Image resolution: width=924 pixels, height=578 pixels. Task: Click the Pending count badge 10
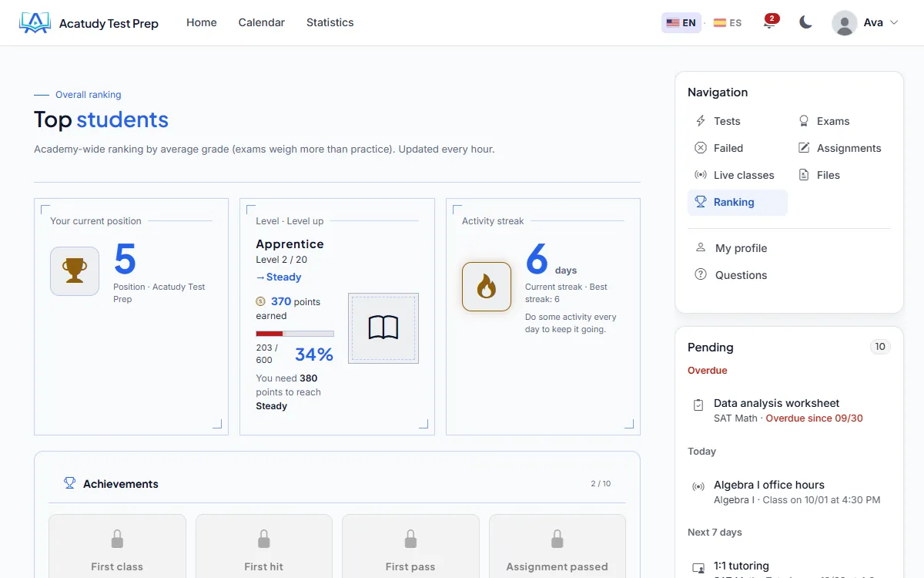click(x=880, y=347)
